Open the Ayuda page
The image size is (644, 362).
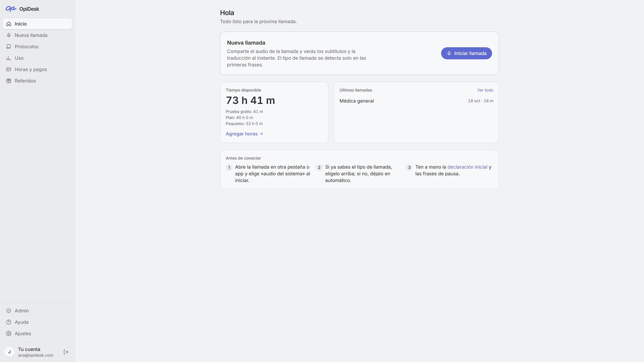tap(37, 322)
